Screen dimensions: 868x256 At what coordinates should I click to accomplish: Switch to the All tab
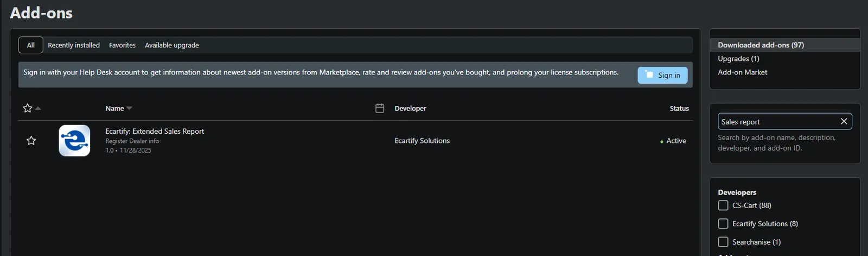tap(31, 45)
